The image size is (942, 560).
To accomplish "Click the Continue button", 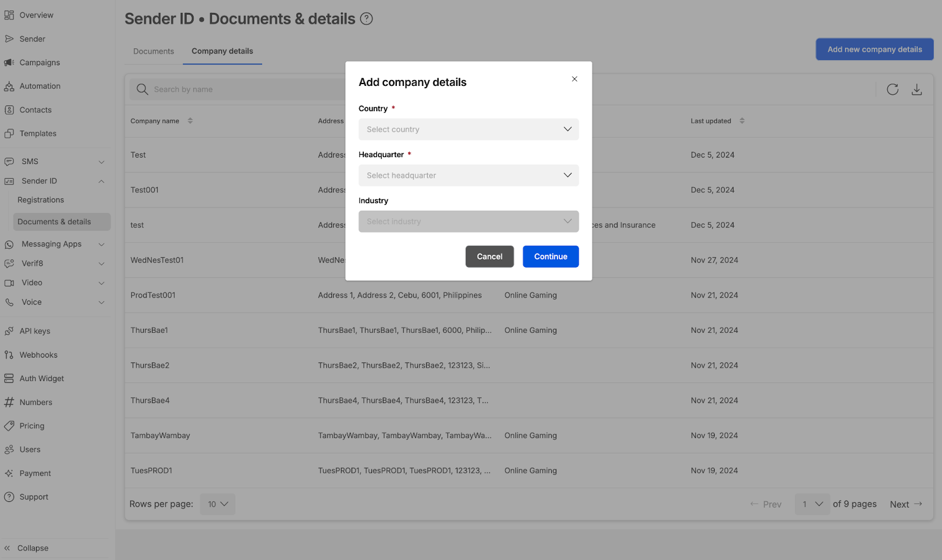I will tap(550, 256).
